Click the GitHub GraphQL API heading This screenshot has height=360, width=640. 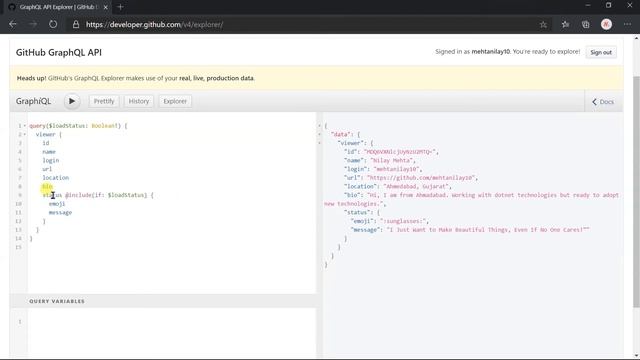pyautogui.click(x=59, y=53)
